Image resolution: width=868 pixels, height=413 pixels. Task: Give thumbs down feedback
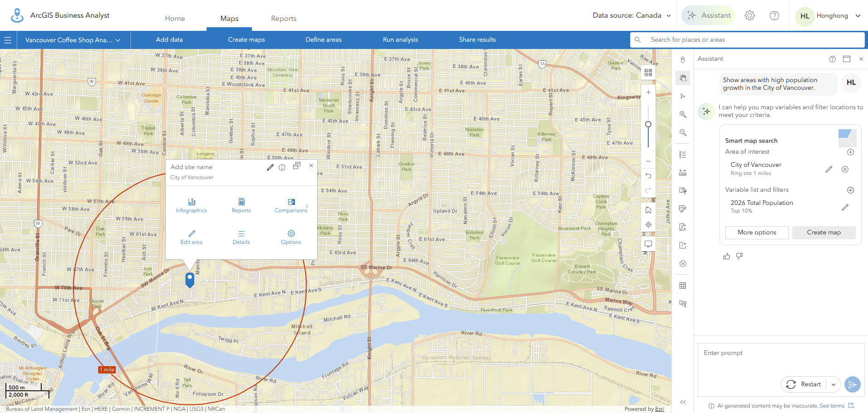click(739, 256)
